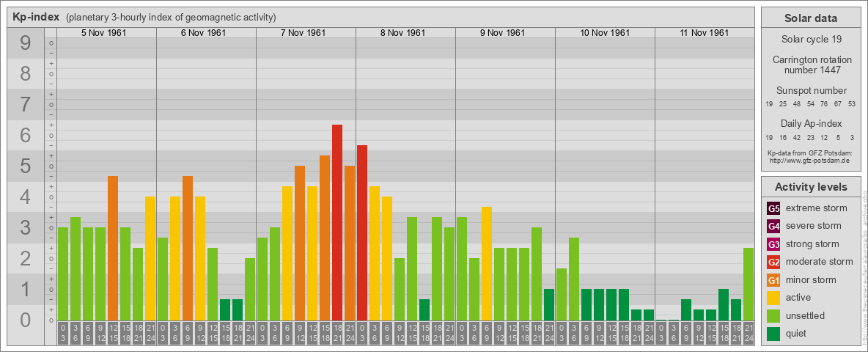Click the '11 Nov 1961' date header

coord(704,33)
